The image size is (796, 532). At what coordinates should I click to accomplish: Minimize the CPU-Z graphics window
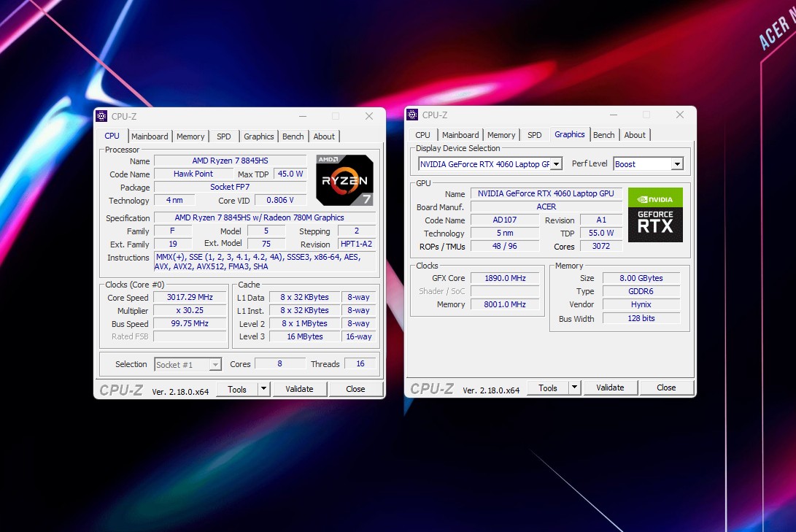(x=613, y=115)
